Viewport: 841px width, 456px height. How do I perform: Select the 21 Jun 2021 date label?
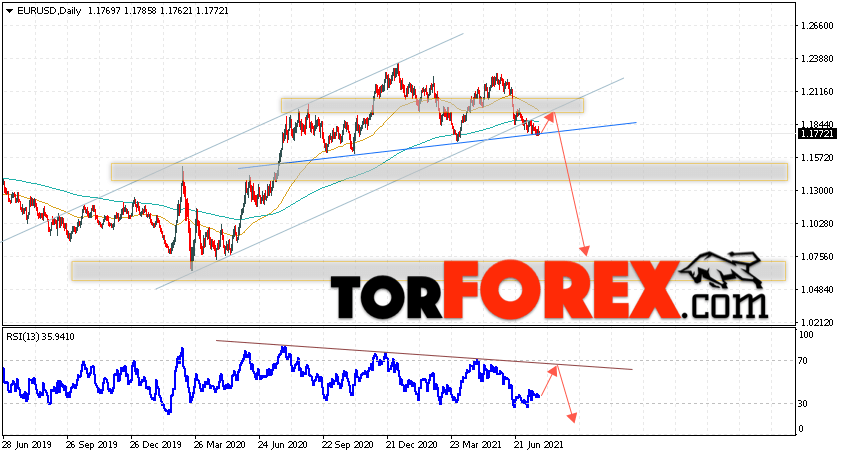(x=538, y=445)
